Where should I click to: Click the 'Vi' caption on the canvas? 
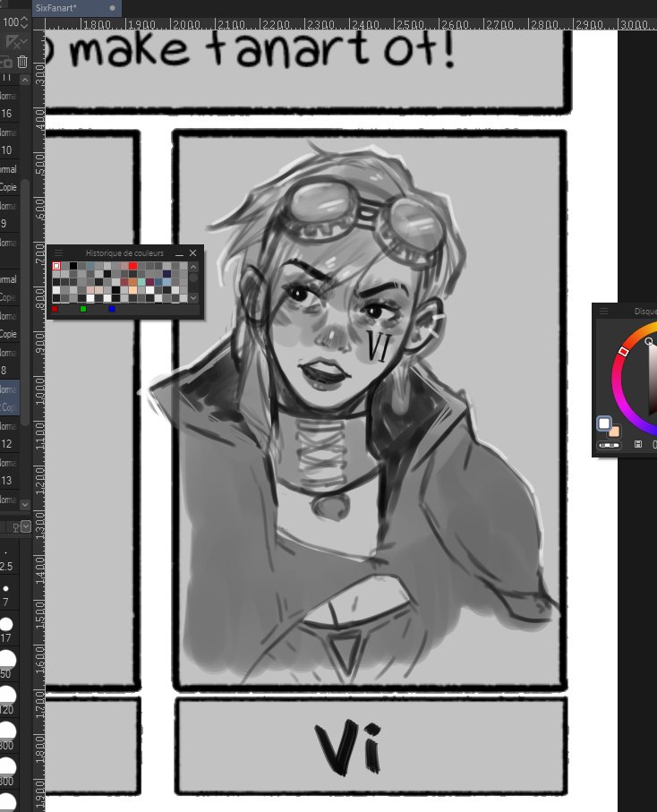(x=348, y=748)
